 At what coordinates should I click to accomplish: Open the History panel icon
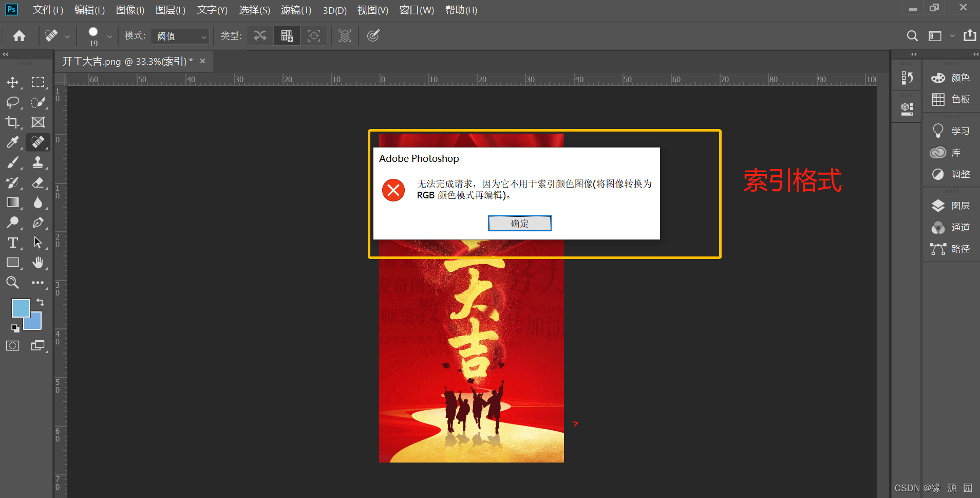(x=907, y=78)
